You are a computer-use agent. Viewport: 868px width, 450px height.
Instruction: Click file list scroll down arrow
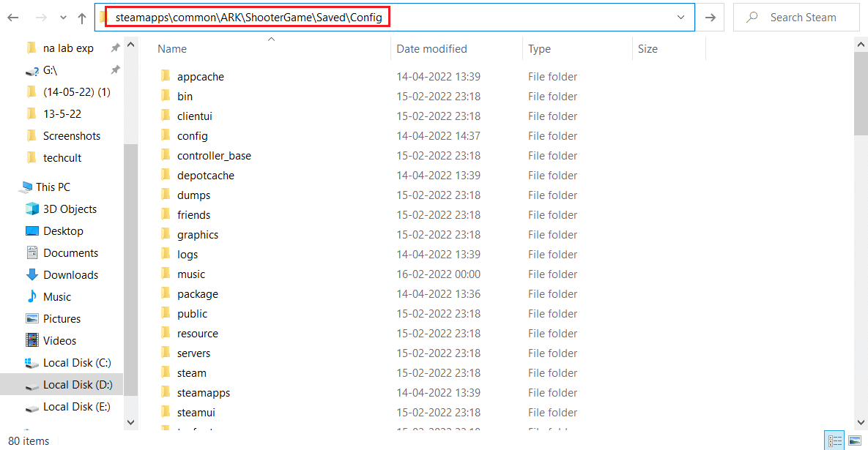pos(861,422)
